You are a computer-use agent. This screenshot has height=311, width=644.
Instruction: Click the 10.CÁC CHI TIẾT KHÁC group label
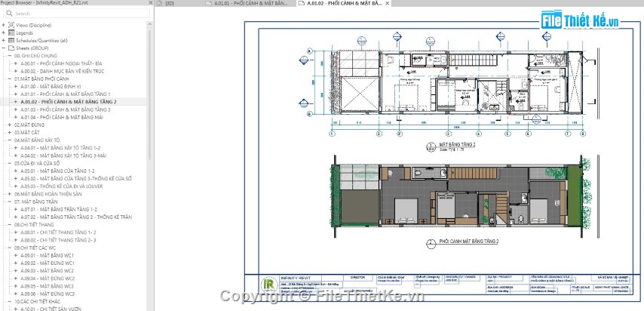pos(38,301)
